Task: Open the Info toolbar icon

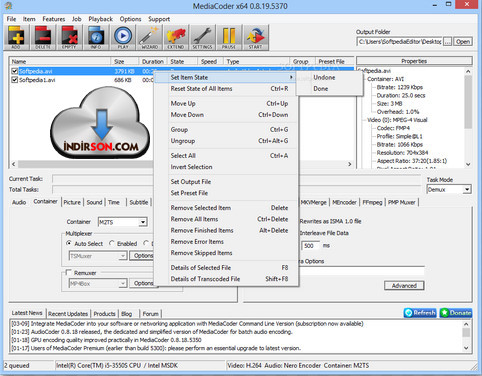Action: coord(96,37)
